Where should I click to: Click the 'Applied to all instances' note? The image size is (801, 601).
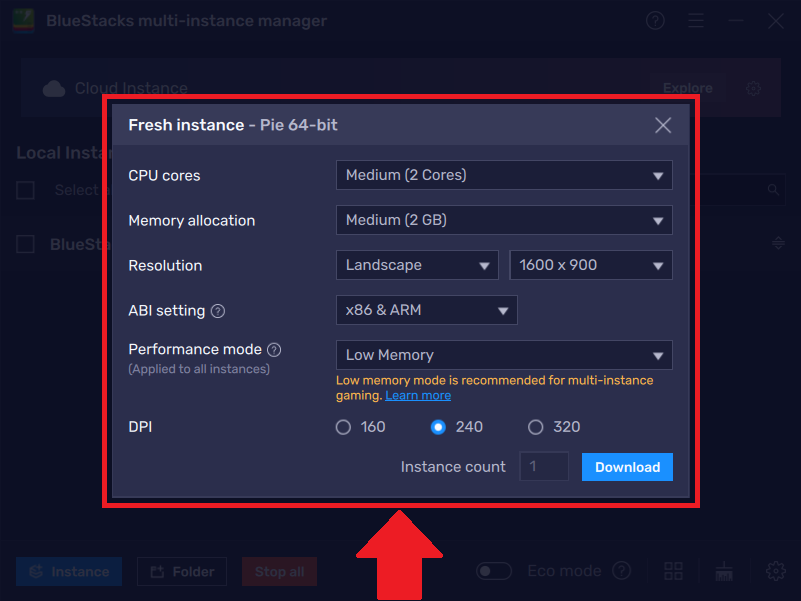tap(199, 369)
